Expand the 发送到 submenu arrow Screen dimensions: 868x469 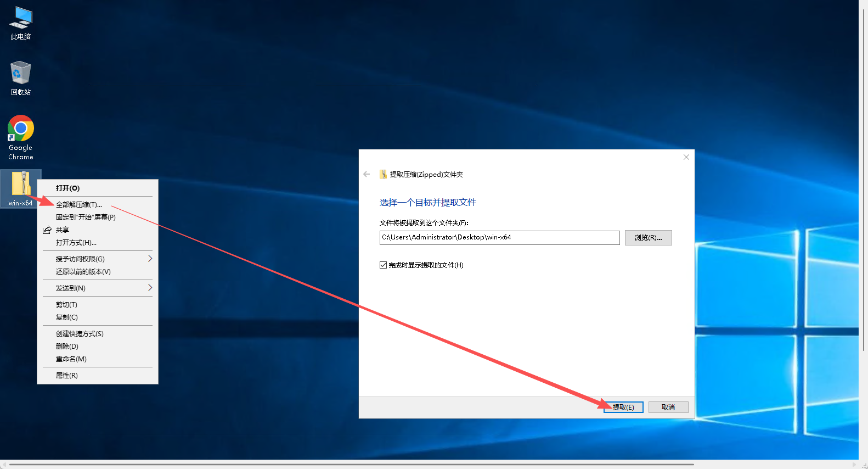point(150,288)
